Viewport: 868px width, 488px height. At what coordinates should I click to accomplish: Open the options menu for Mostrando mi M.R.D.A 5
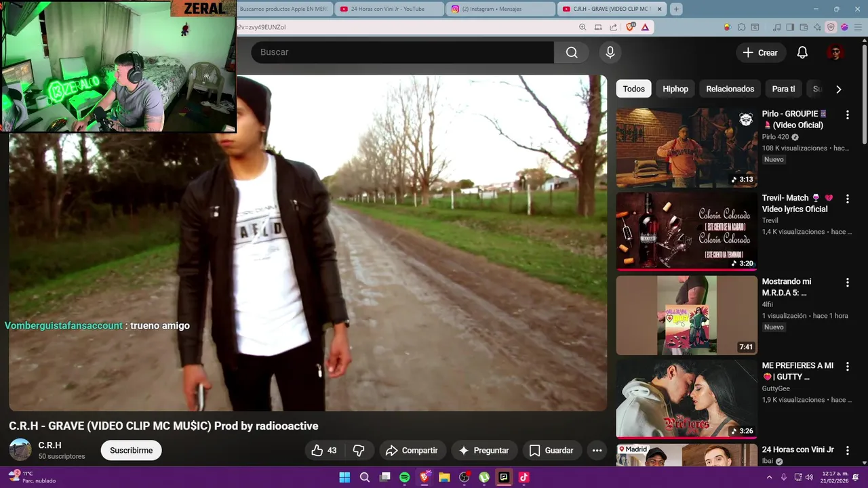click(x=847, y=283)
